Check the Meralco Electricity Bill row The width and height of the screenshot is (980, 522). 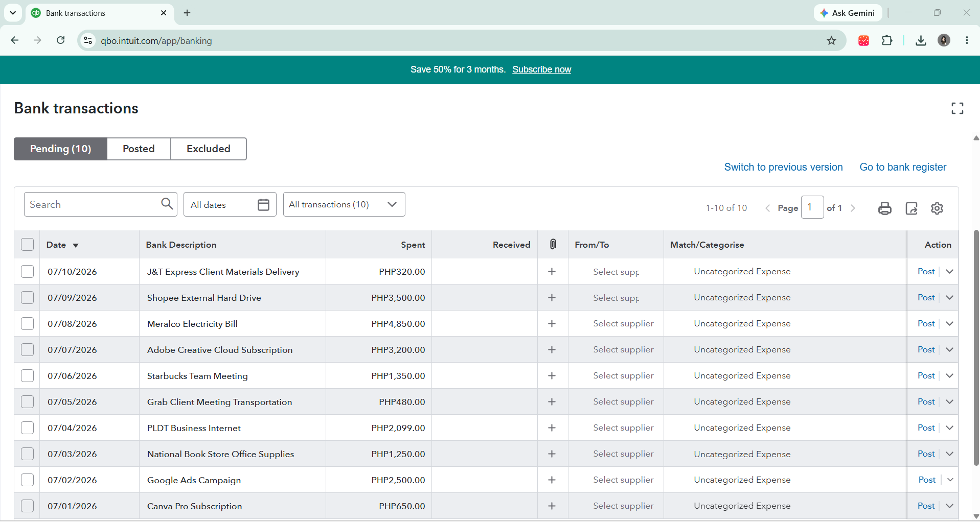[x=28, y=324]
